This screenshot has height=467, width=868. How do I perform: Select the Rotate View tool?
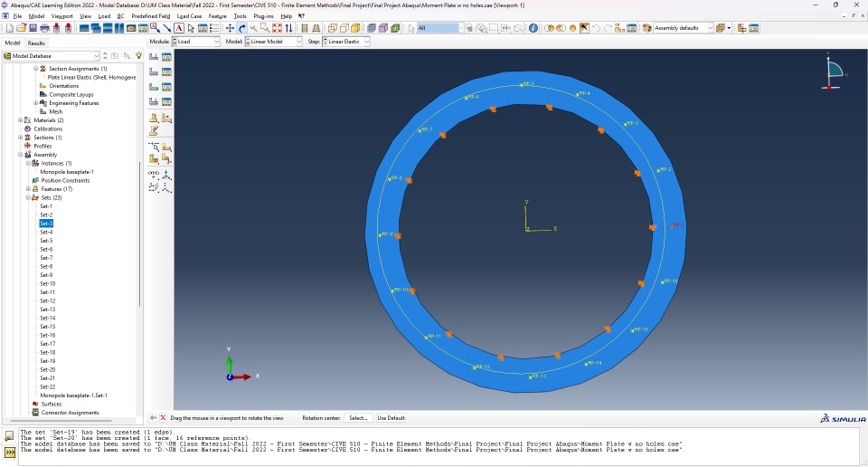coord(242,28)
